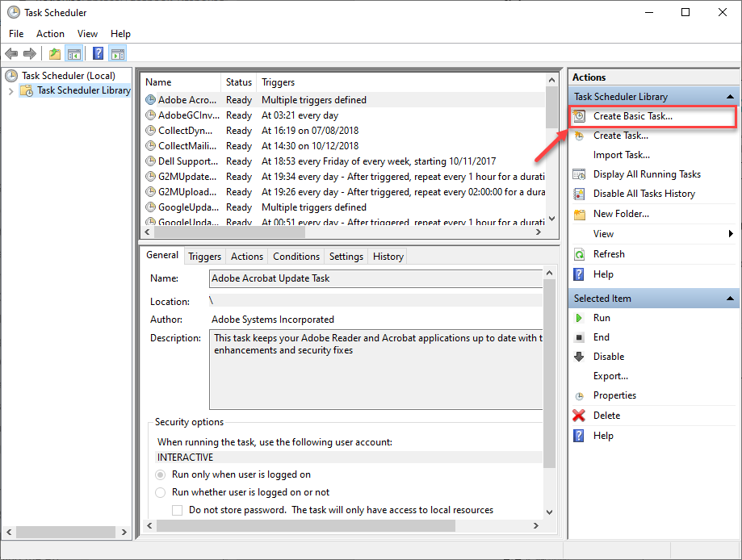The height and width of the screenshot is (560, 742).
Task: Click console tree horizontal scrollbar right arrow
Action: point(124,532)
